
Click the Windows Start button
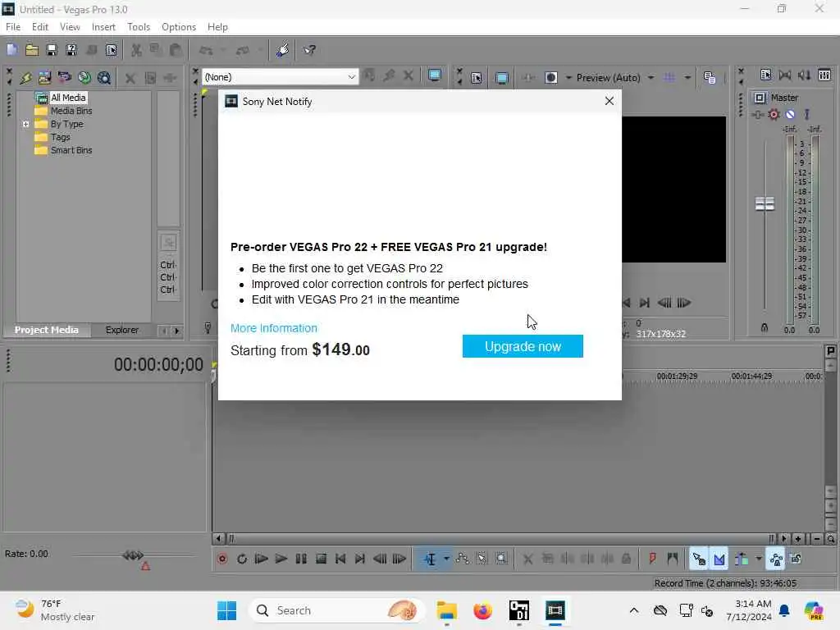pos(226,610)
